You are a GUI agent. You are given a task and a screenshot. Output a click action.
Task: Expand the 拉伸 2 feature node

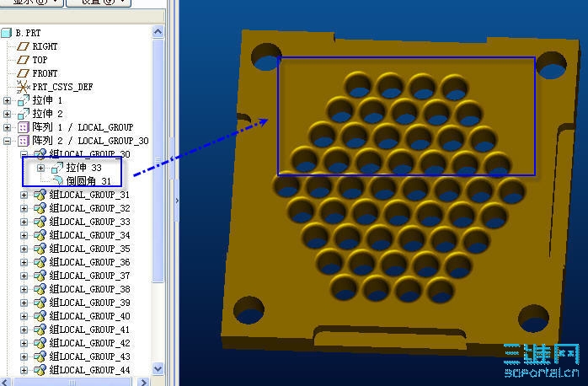tap(7, 114)
